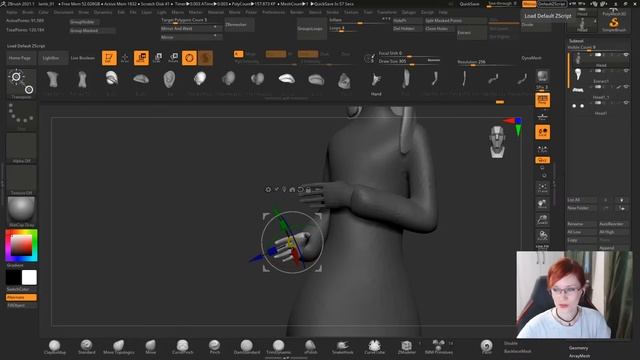Open the Document menu

(x=64, y=12)
